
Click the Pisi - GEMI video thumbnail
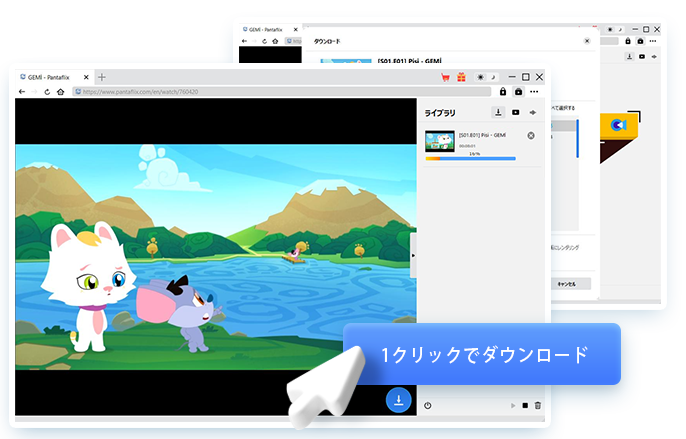click(440, 141)
